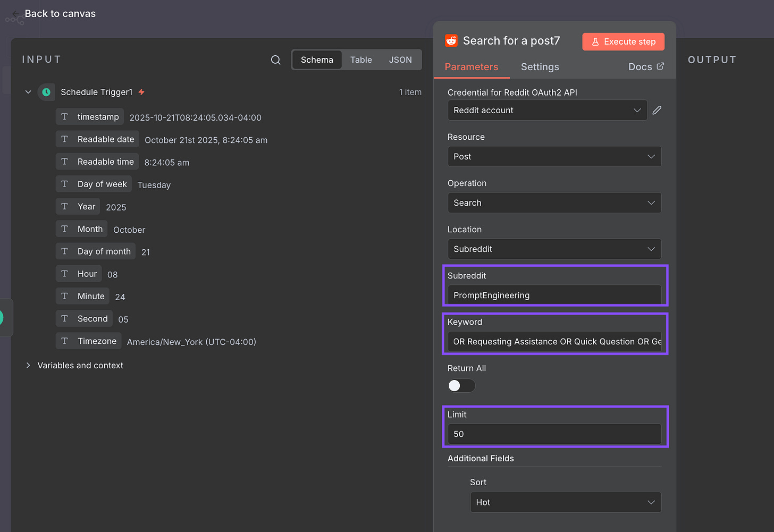This screenshot has width=774, height=532.
Task: Open the Reddit account credential dropdown
Action: [548, 110]
